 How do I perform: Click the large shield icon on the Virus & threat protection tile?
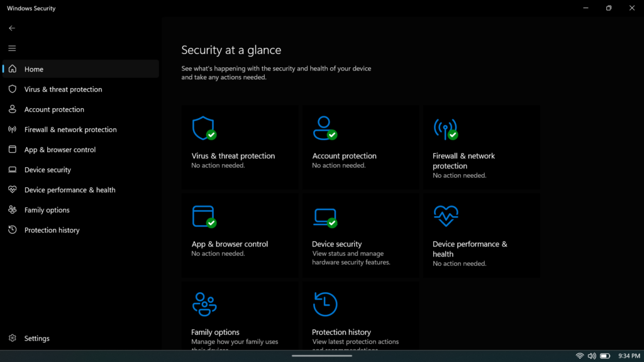point(204,128)
